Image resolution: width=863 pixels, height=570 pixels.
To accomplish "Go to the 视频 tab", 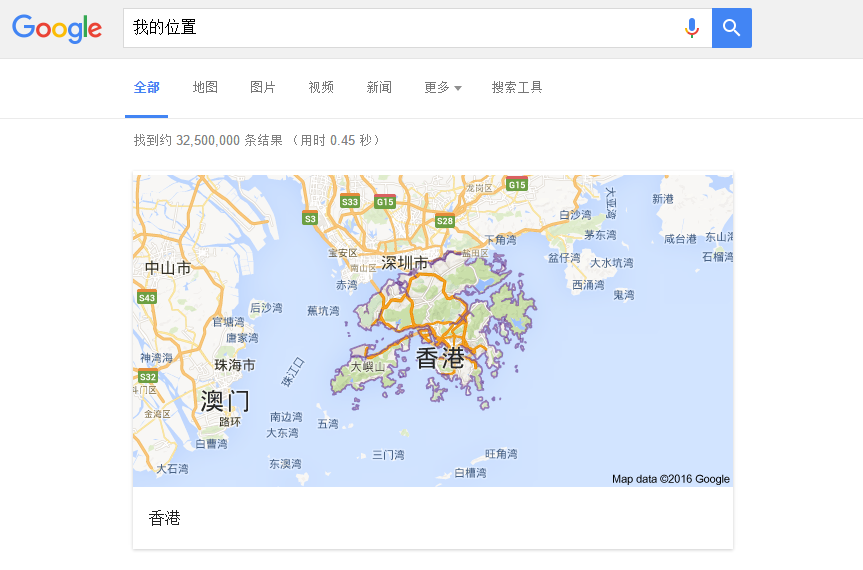I will point(321,87).
